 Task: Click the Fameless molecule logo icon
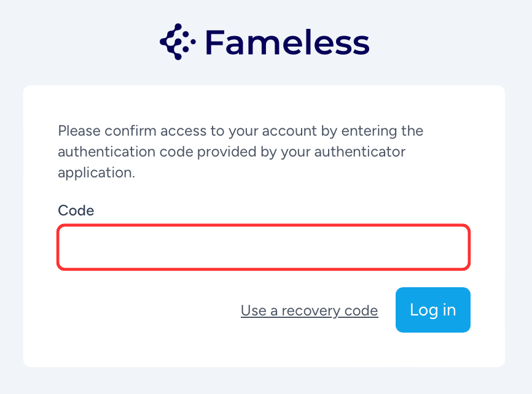tap(178, 42)
